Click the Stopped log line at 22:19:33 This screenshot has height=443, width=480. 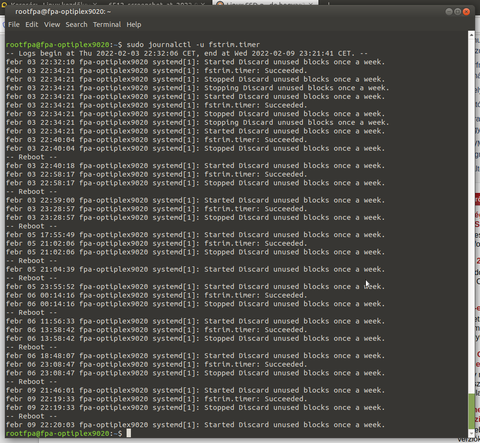click(195, 408)
